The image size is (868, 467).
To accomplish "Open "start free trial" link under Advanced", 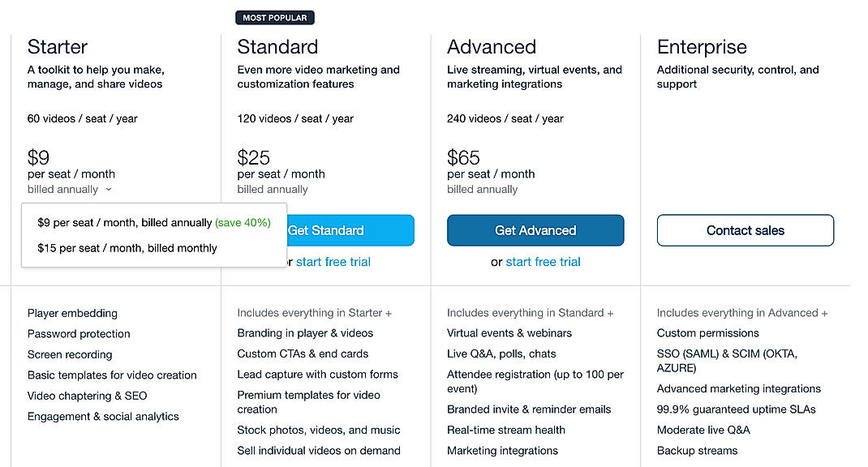I will point(543,262).
